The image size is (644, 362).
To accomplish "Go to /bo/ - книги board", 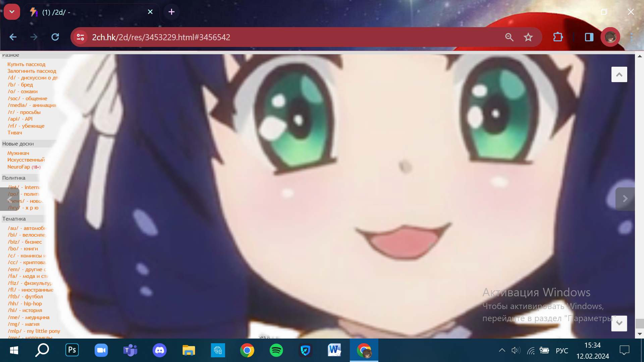I will 23,249.
